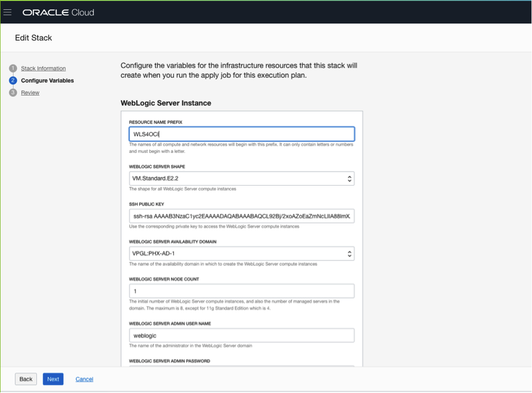Go to the Stack Information step
Viewport: 532px width, 393px height.
(x=43, y=68)
